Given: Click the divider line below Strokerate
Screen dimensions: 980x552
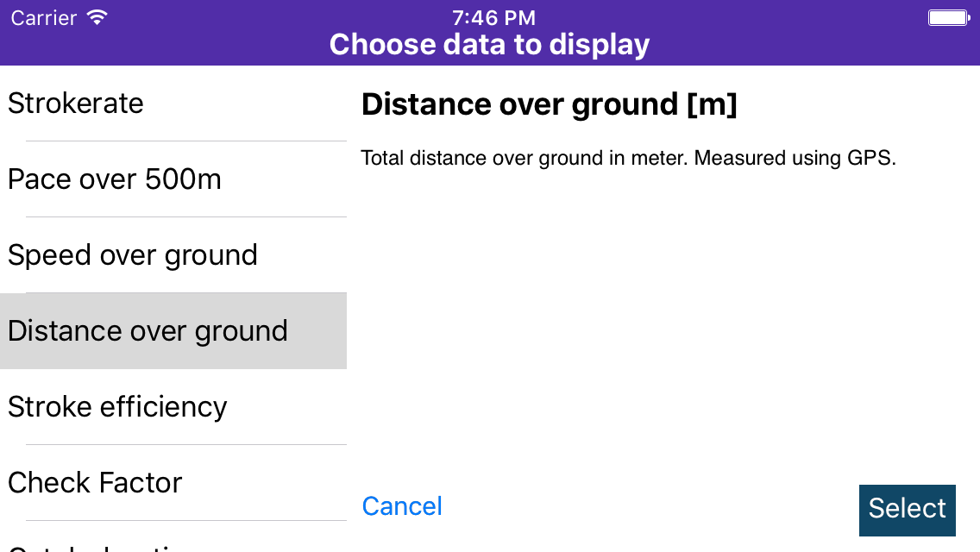Looking at the screenshot, I should coord(185,141).
